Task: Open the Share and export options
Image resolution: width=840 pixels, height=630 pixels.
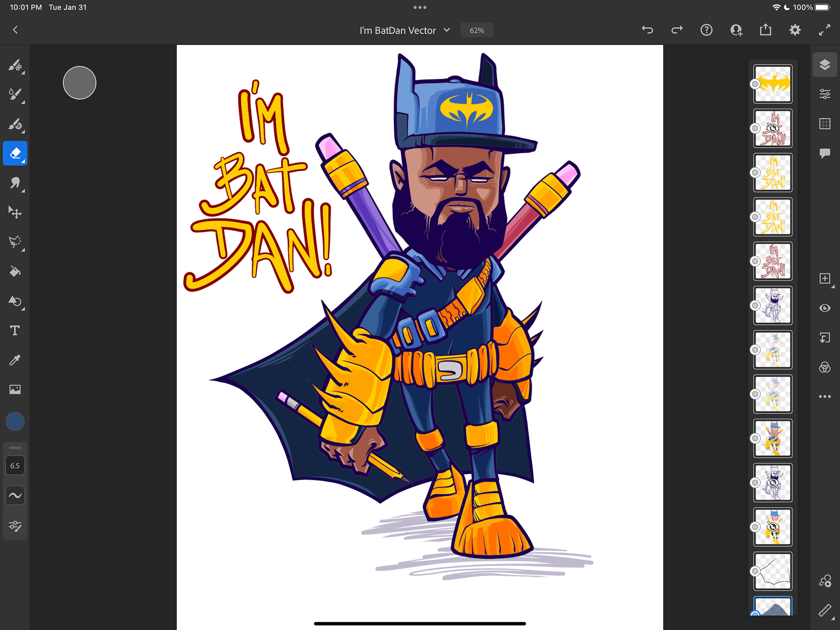Action: pos(766,30)
